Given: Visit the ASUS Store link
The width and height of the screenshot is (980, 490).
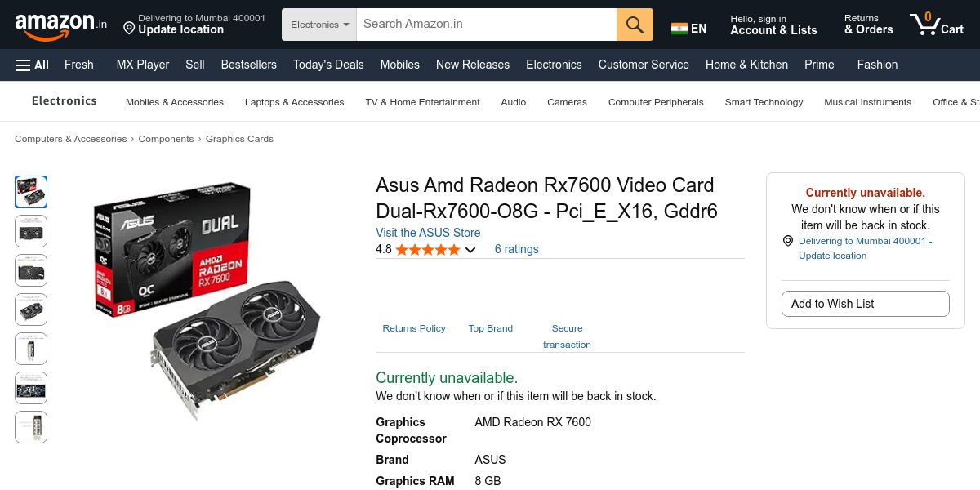Looking at the screenshot, I should (428, 233).
